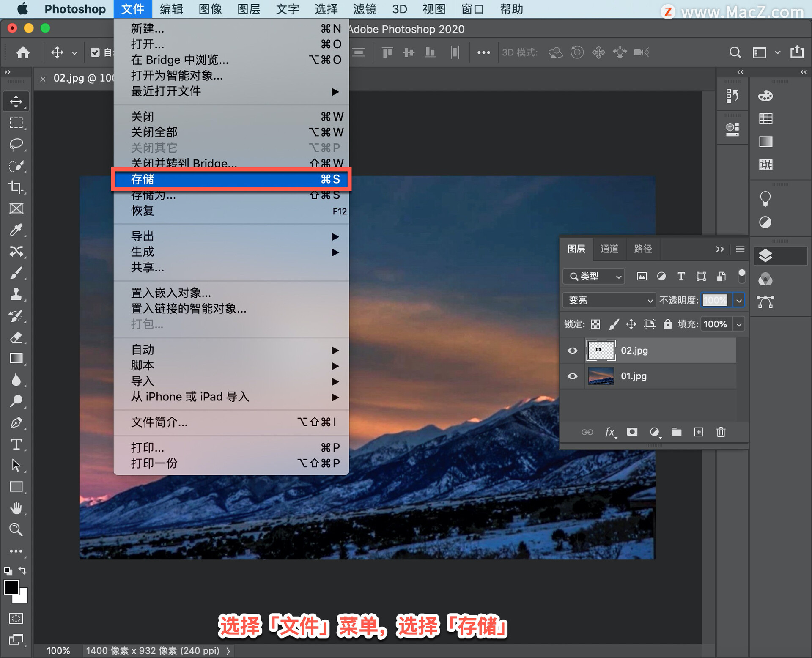The height and width of the screenshot is (658, 812).
Task: Expand the 自动 submenu
Action: click(x=231, y=350)
